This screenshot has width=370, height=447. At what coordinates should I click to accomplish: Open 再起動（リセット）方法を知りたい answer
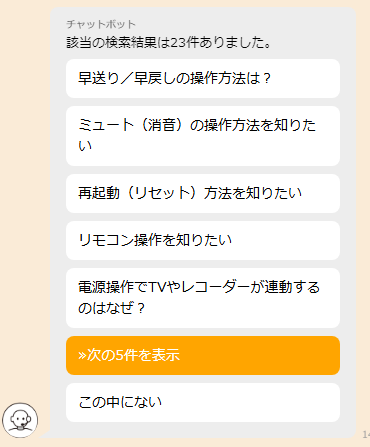(203, 193)
